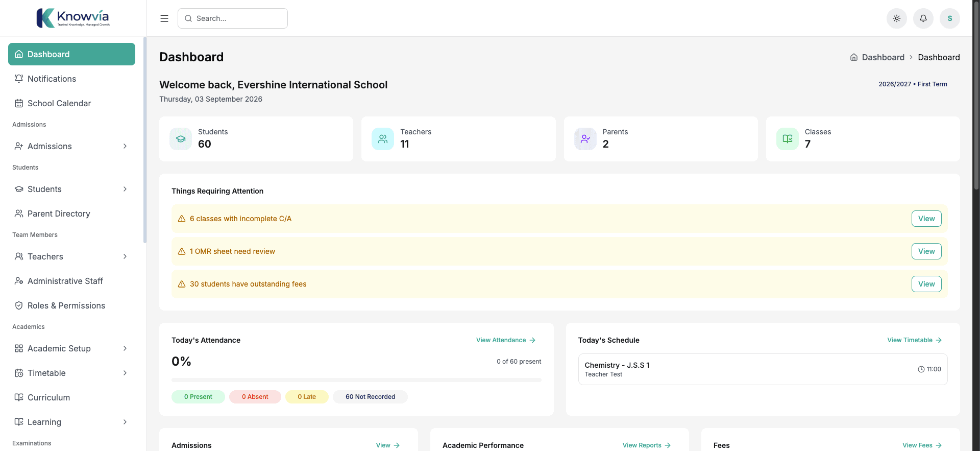
Task: Open the View Timetable link
Action: [x=915, y=340]
